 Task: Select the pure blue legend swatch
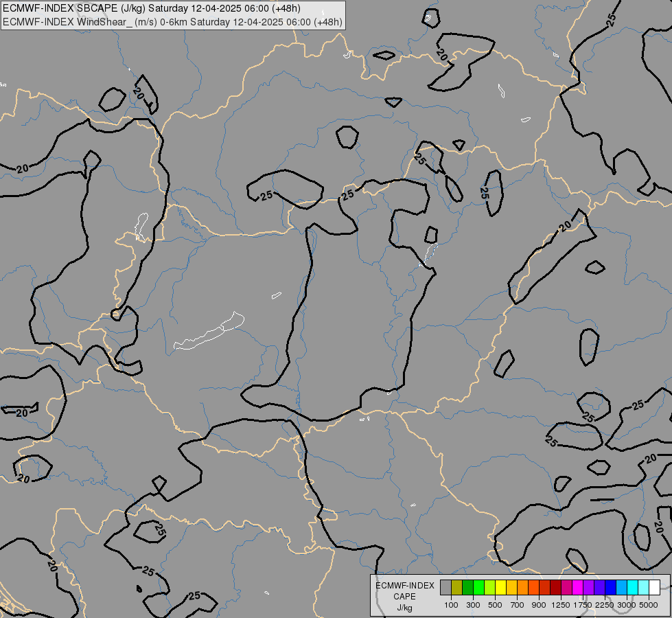pos(610,587)
